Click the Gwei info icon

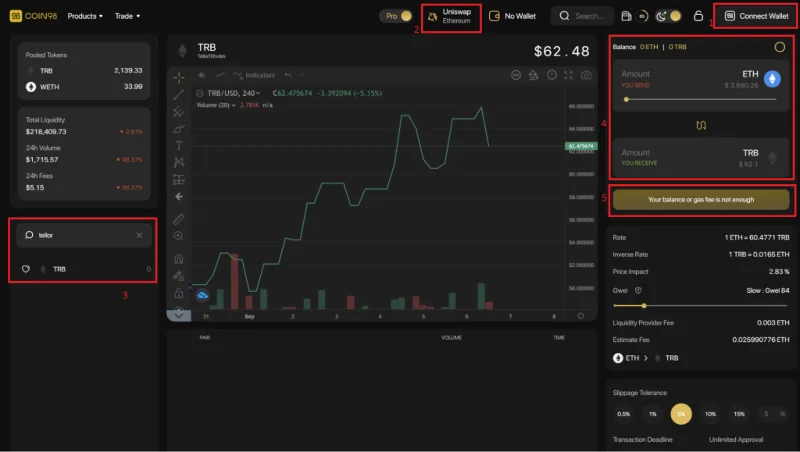click(x=638, y=290)
